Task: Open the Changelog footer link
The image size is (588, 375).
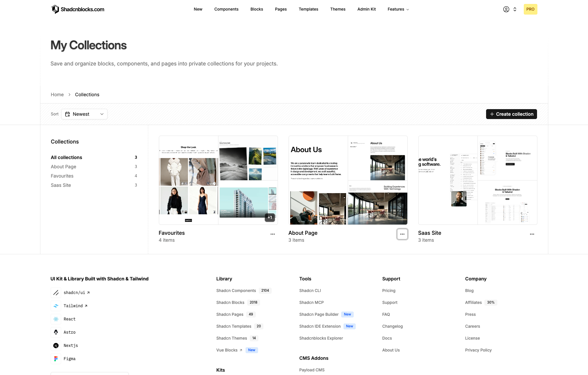Action: (x=392, y=326)
